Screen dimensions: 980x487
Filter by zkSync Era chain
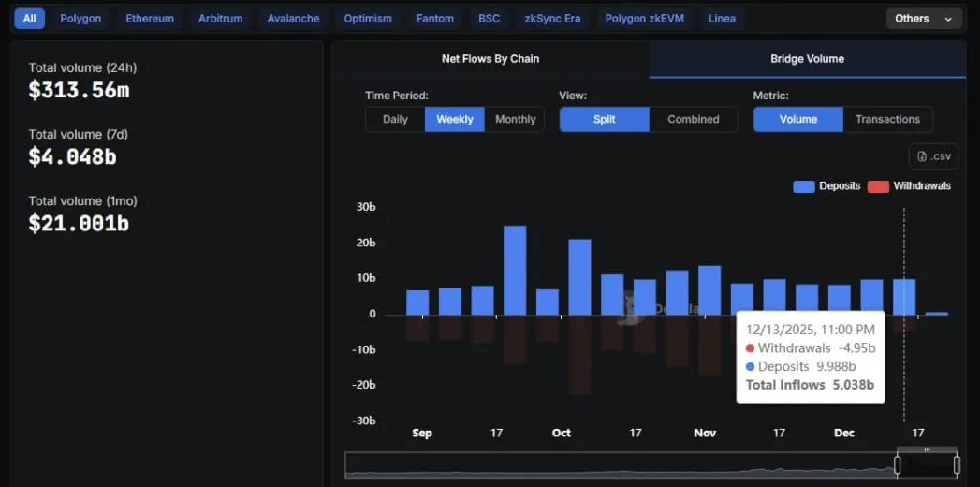[x=552, y=18]
